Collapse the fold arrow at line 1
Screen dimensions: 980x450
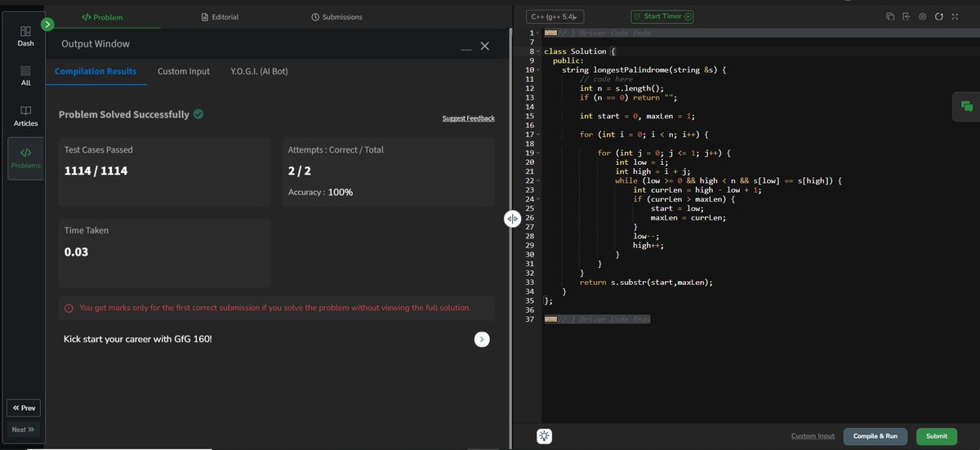pos(537,33)
